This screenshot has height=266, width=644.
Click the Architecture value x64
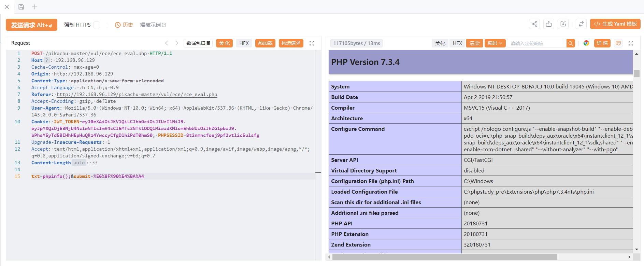click(x=468, y=118)
